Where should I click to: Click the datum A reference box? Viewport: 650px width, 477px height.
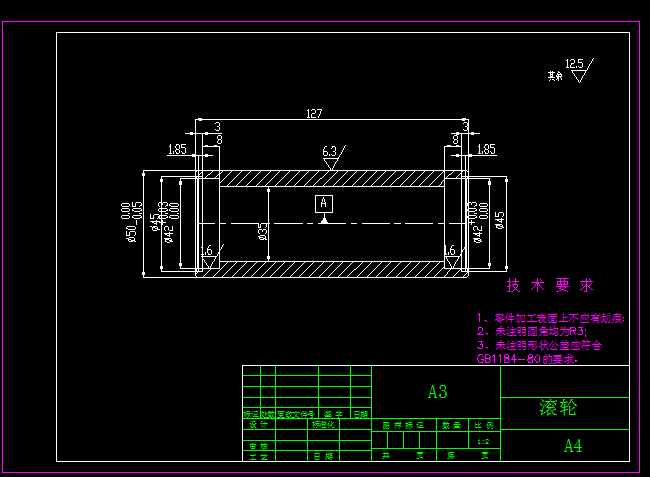pos(324,203)
